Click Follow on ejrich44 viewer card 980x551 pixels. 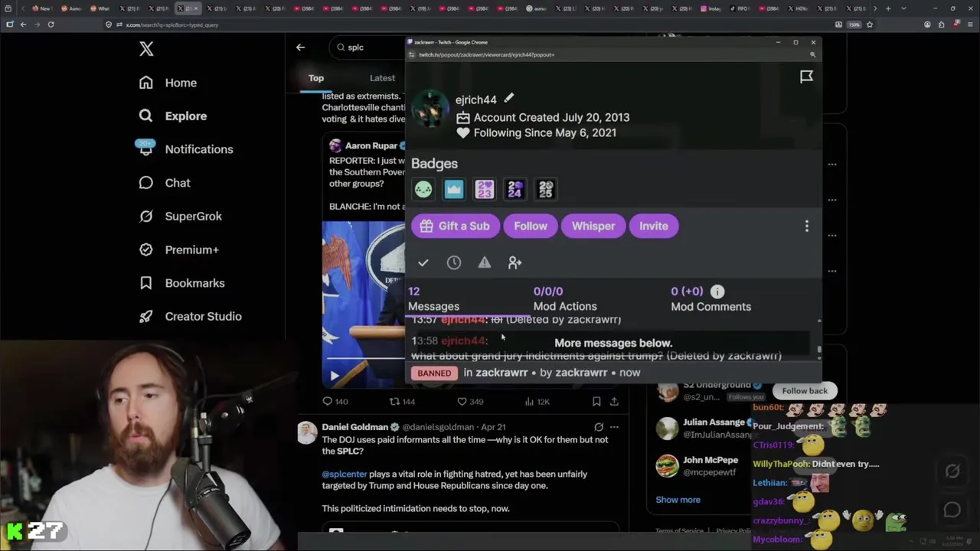[x=531, y=226]
